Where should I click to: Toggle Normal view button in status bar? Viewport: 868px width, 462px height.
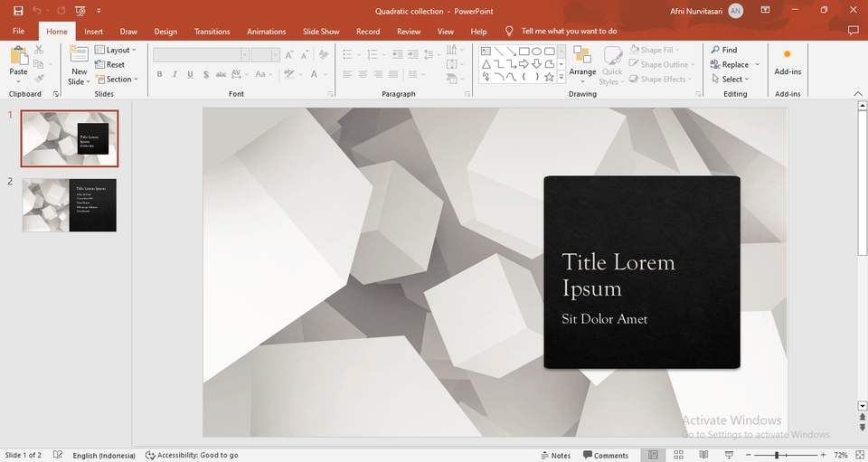(653, 455)
